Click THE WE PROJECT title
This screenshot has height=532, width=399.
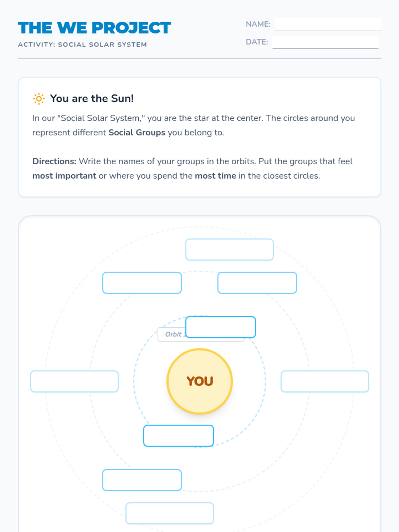tap(94, 28)
